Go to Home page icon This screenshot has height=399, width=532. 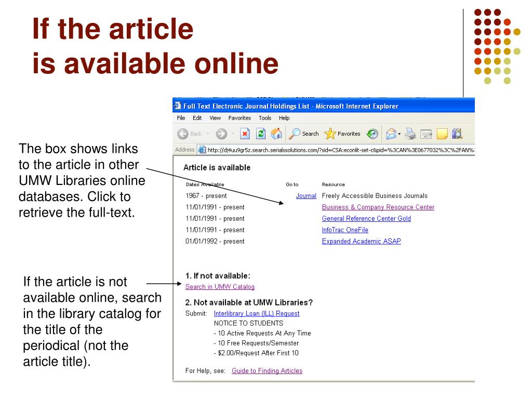pyautogui.click(x=276, y=134)
